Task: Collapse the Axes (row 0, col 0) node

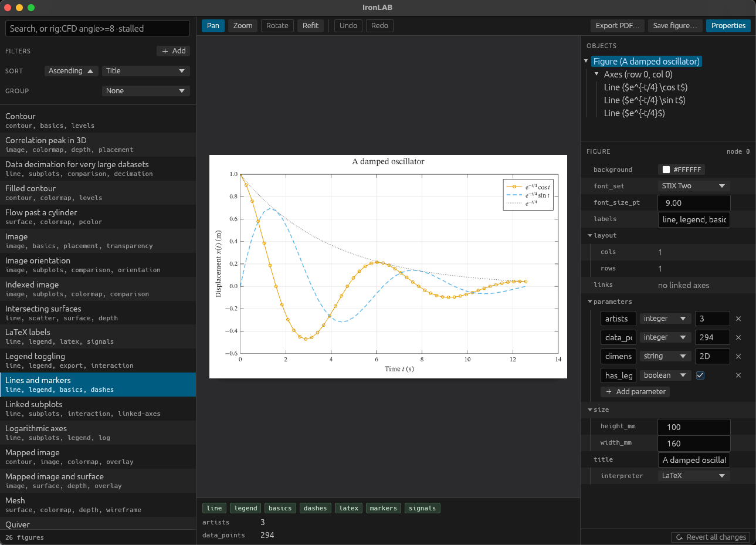Action: (x=596, y=75)
